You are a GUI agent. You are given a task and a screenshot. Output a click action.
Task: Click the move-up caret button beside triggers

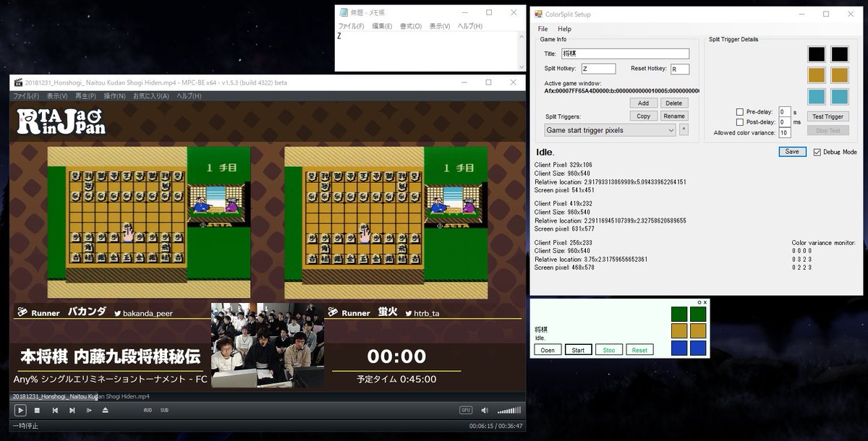pos(684,129)
